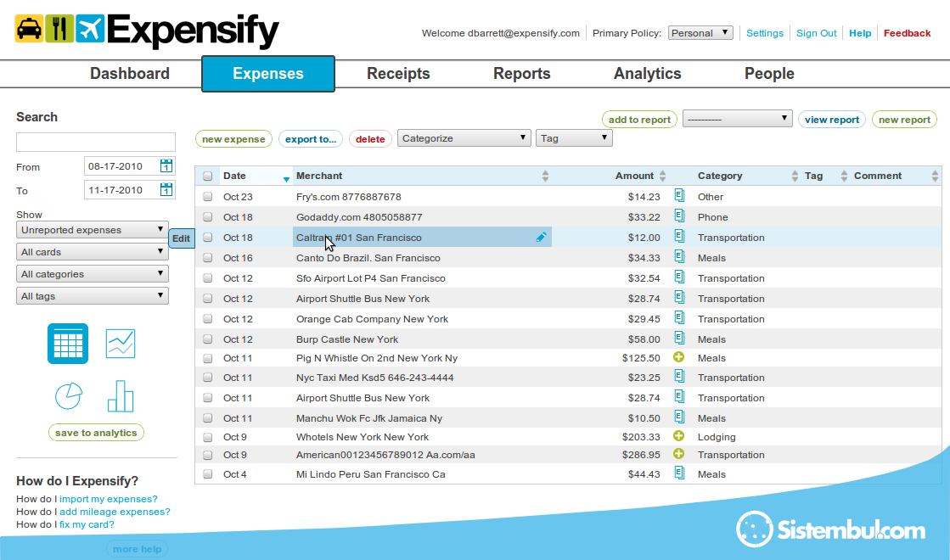Go to the Reports tab

pos(521,73)
